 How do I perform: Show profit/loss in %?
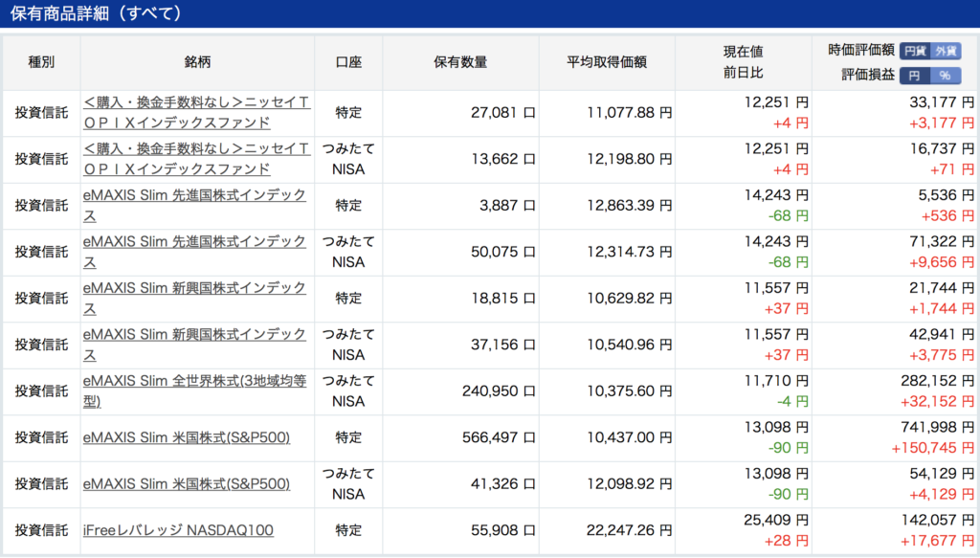[x=946, y=76]
